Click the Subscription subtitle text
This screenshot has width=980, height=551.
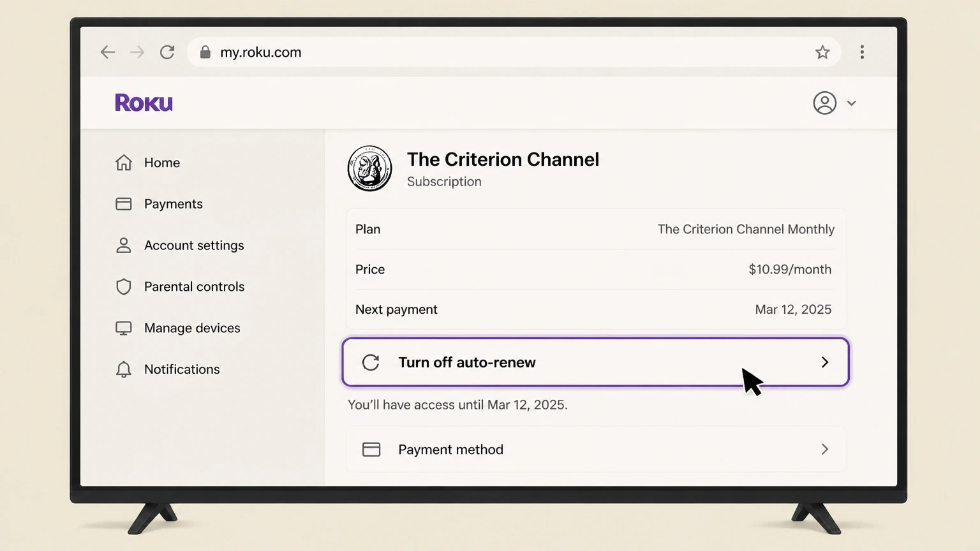click(x=444, y=182)
